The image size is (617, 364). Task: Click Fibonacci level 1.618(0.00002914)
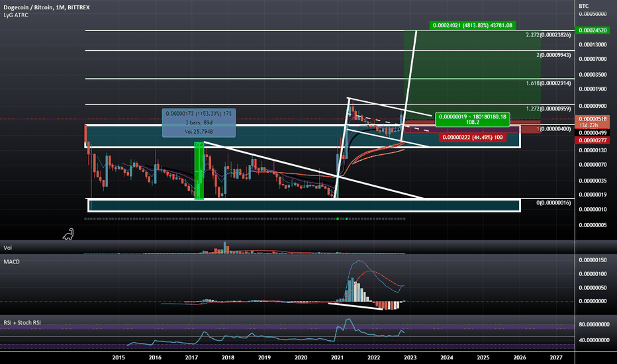548,83
